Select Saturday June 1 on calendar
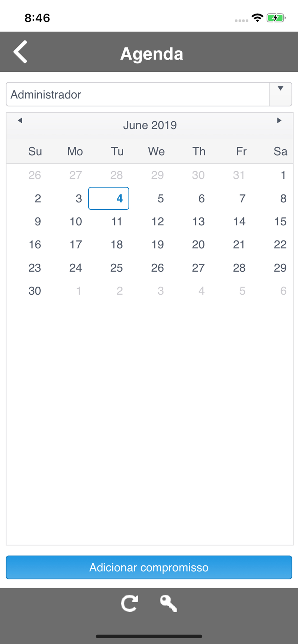298x644 pixels. point(283,175)
